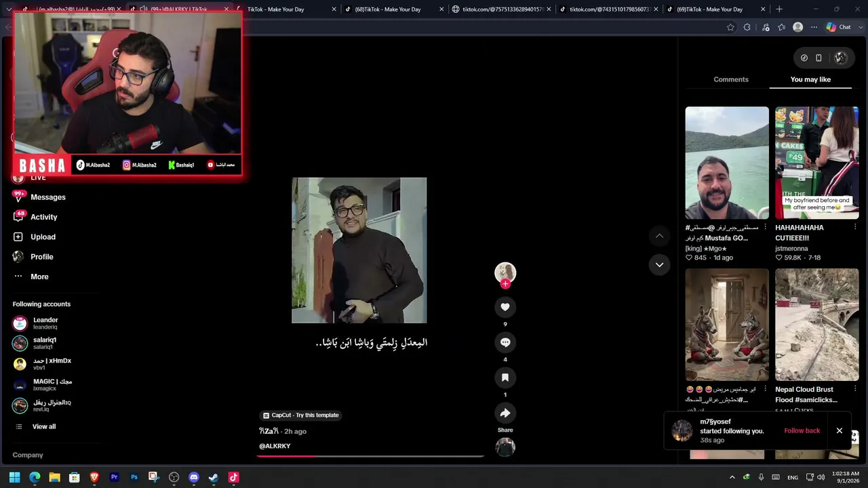The height and width of the screenshot is (488, 868).
Task: Click the playing video of man in black
Action: coord(359,250)
